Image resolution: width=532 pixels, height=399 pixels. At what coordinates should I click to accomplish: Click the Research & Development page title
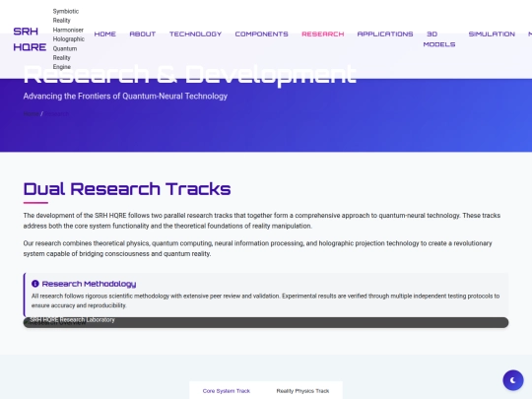[x=190, y=74]
